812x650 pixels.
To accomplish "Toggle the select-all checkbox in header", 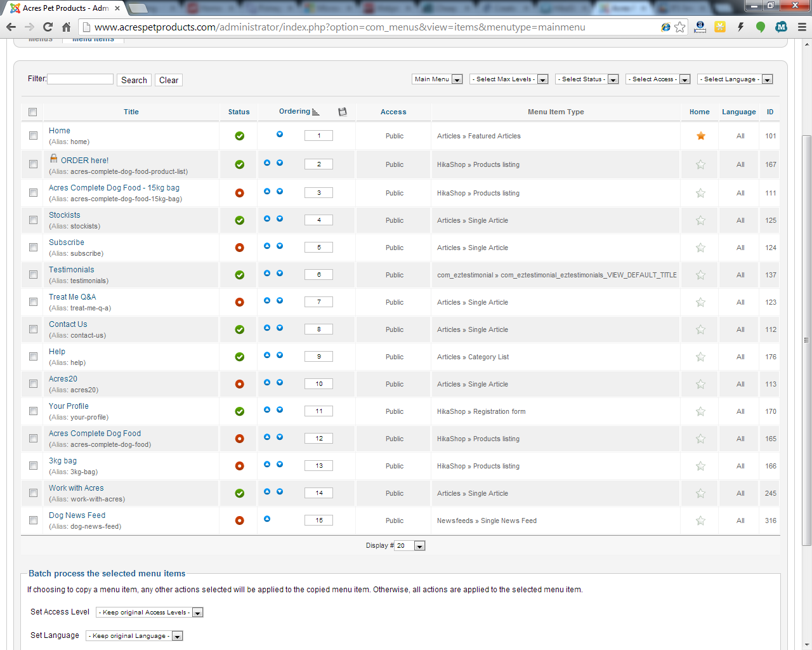I will [33, 112].
